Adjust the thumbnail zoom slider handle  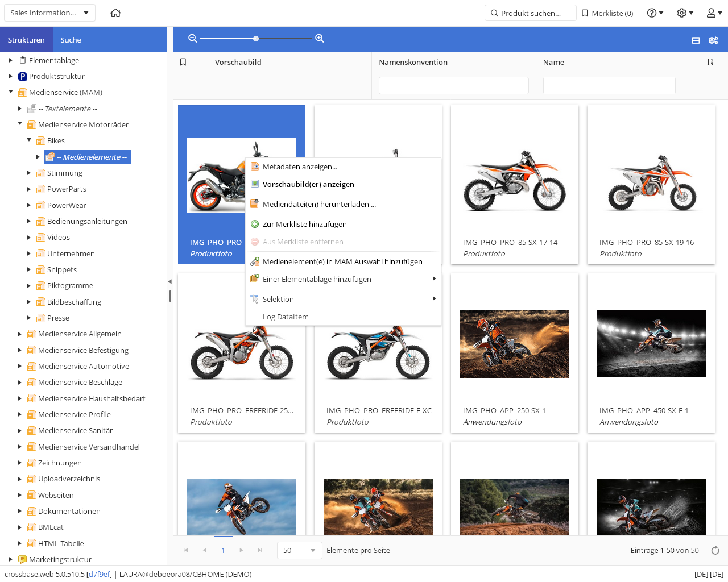pyautogui.click(x=256, y=39)
